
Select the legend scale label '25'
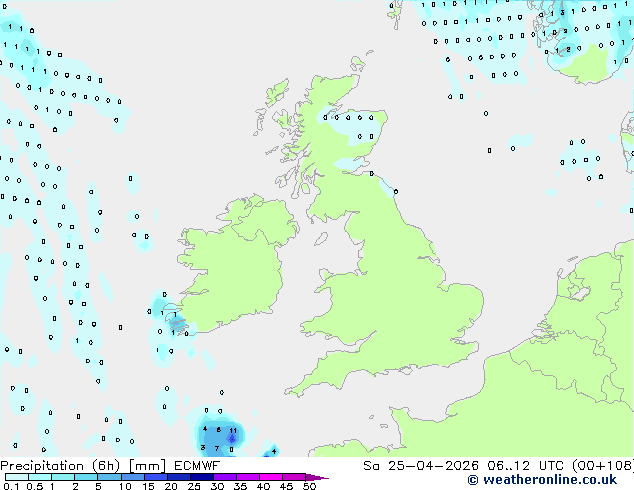[x=194, y=486]
